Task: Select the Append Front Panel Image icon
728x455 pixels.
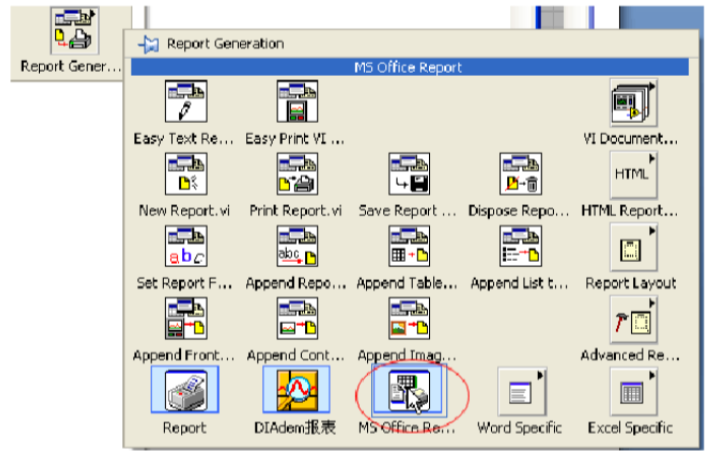Action: click(184, 318)
